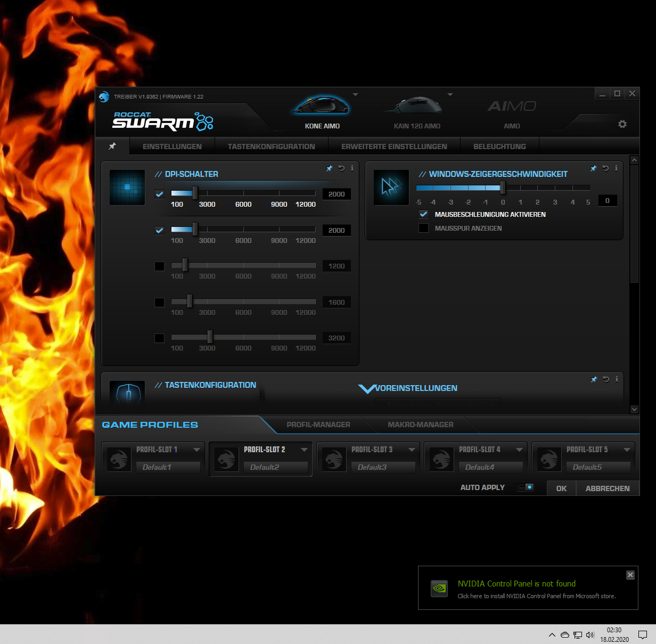Click the Abbrechen button
Viewport: 656px width, 644px height.
(x=608, y=488)
